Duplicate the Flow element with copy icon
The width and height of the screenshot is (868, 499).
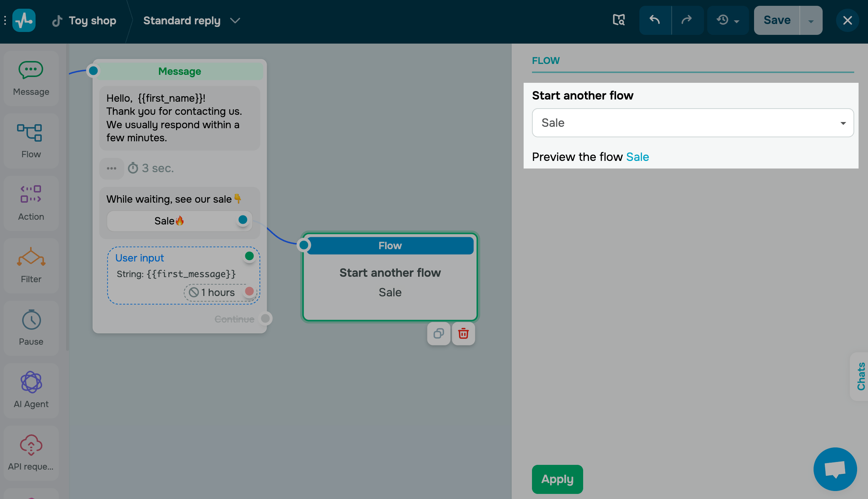coord(439,333)
